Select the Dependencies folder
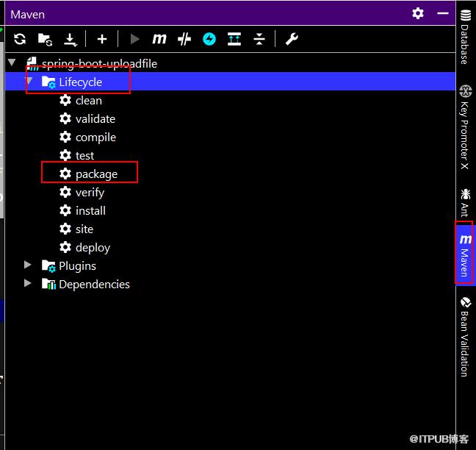The width and height of the screenshot is (476, 450). [95, 285]
